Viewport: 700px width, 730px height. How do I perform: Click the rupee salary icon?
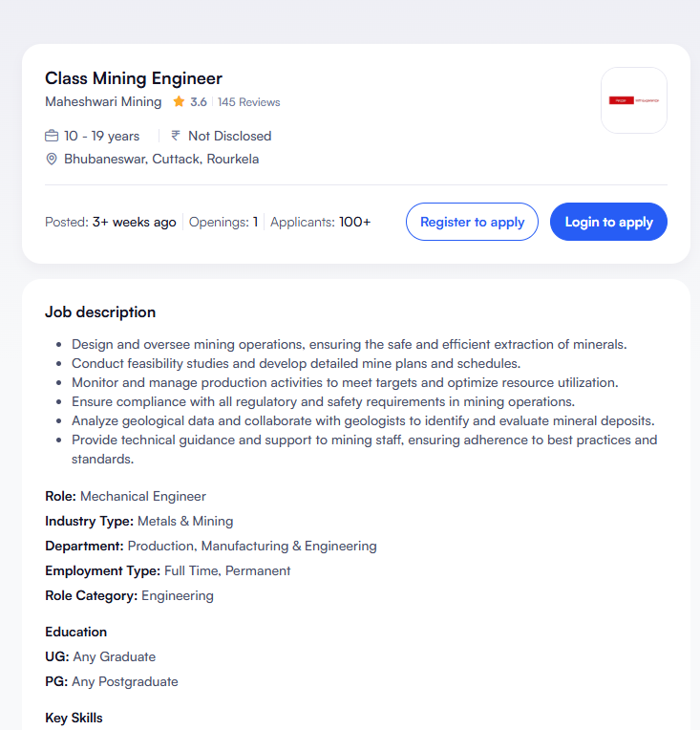176,136
